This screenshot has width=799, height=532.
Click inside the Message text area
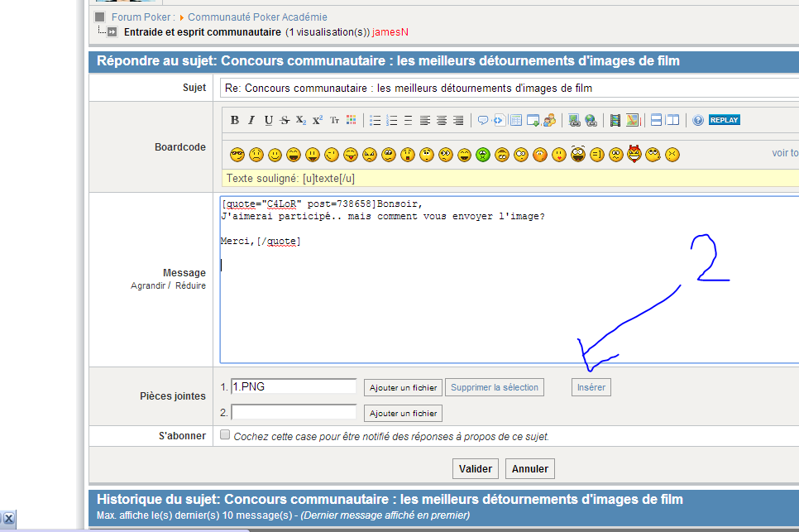[x=510, y=280]
